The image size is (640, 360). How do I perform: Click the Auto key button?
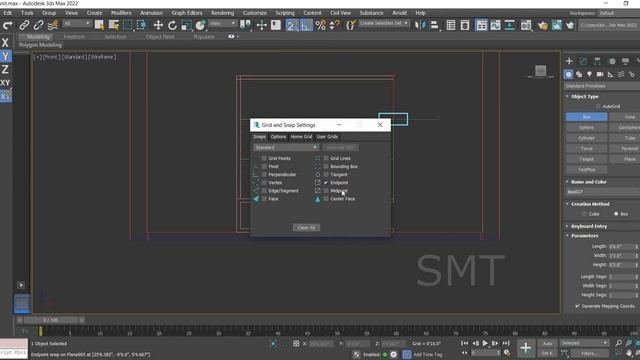(547, 344)
